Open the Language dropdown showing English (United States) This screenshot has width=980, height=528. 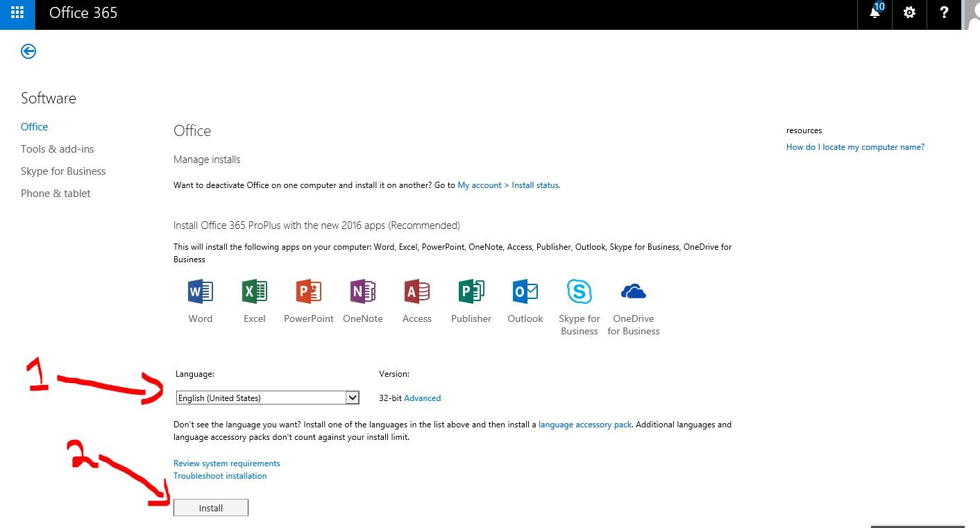267,398
